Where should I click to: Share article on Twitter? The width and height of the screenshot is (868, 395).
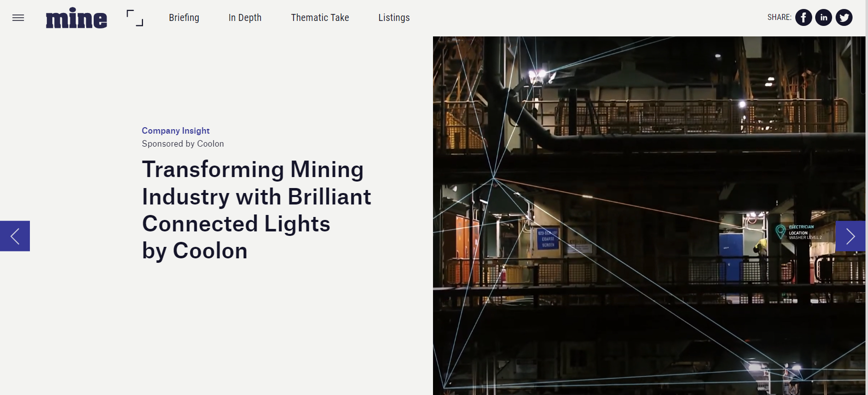coord(844,17)
